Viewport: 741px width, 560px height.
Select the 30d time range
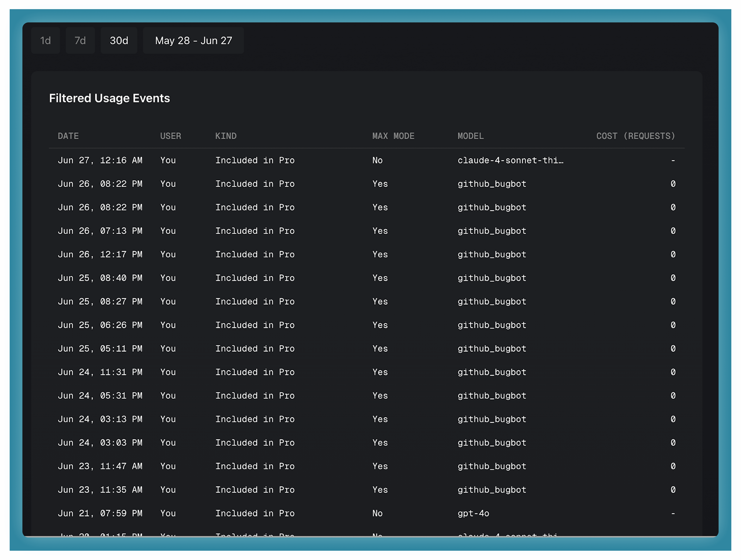coord(119,40)
